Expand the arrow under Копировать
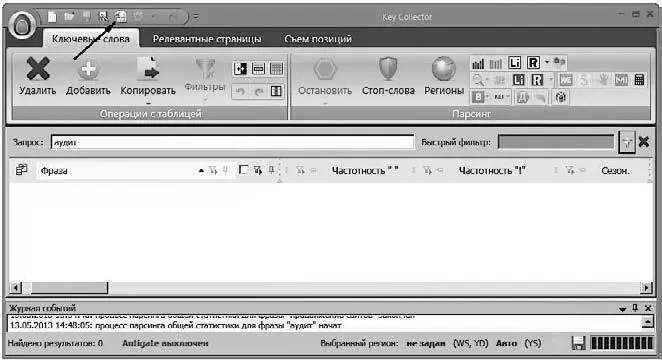662x360 pixels. click(148, 103)
